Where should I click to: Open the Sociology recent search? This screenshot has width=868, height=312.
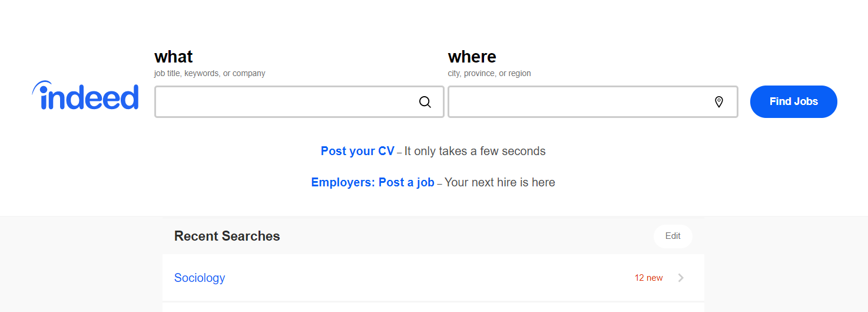click(200, 278)
